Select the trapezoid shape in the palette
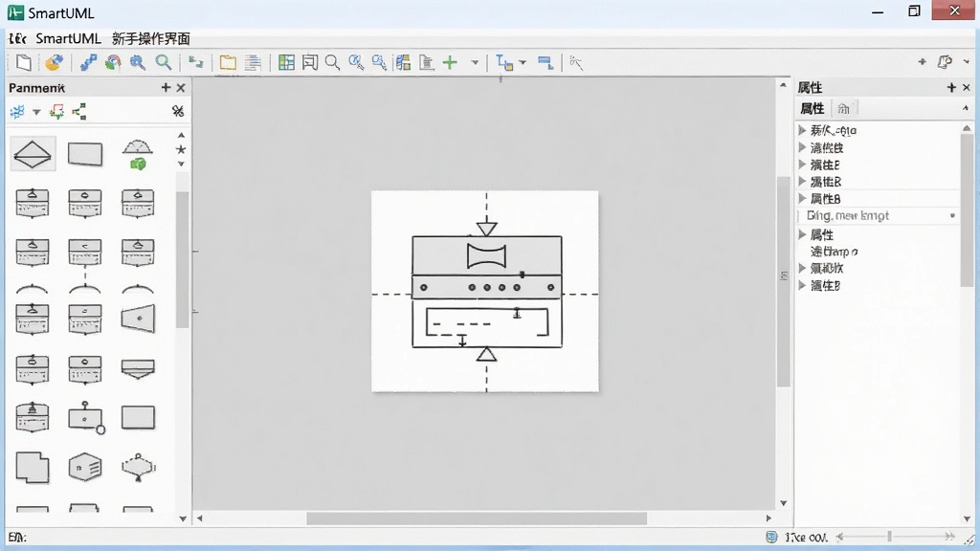This screenshot has width=980, height=551. (138, 320)
